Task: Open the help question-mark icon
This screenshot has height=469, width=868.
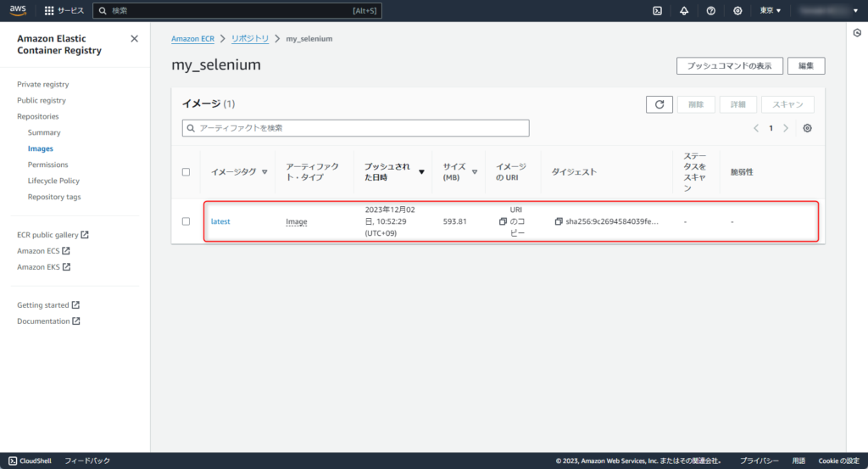Action: click(711, 10)
